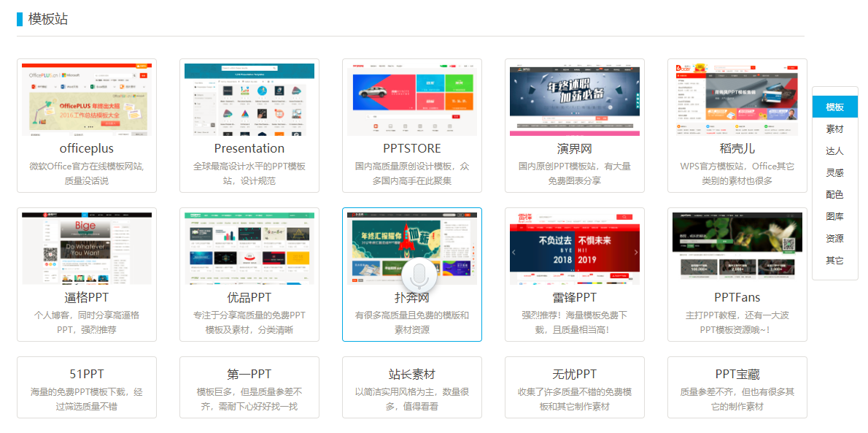Click description 以简洁实用风格为主

[x=412, y=399]
